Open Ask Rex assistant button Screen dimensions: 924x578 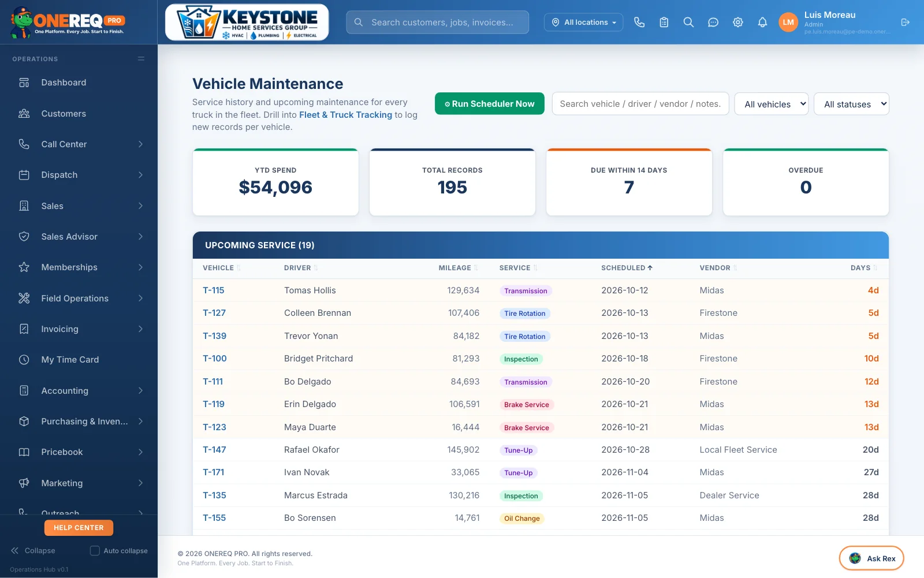coord(871,558)
